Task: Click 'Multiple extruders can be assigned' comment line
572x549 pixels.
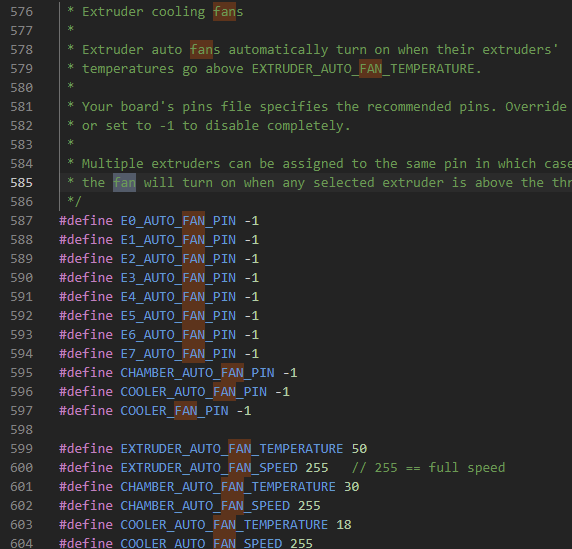Action: coord(319,163)
